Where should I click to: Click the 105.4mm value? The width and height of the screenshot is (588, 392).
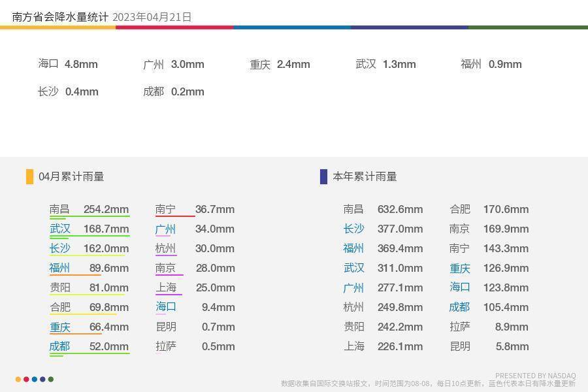[506, 307]
